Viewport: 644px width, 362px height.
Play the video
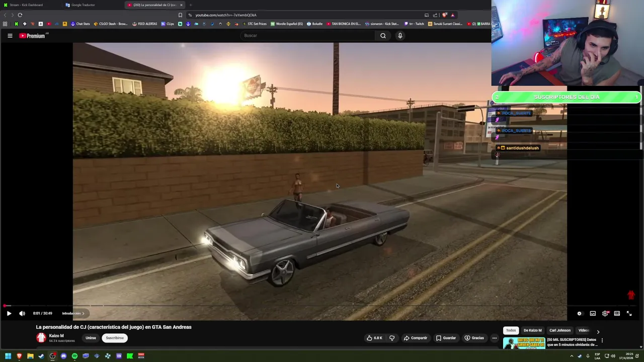pos(9,313)
